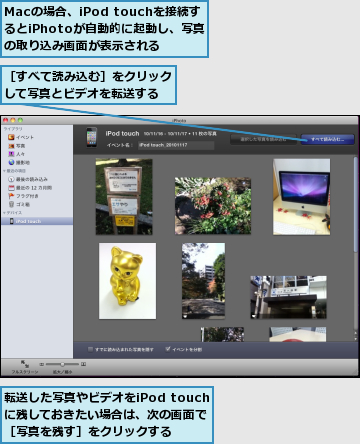Toggle すでに読み込まれた写真を隠す checkbox
The image size is (360, 444).
90,349
